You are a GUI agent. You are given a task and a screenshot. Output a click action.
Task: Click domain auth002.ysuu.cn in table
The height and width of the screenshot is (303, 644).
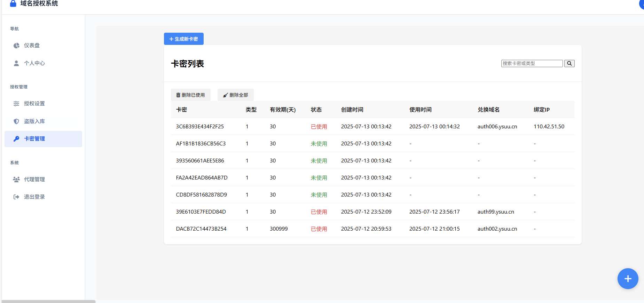click(497, 229)
